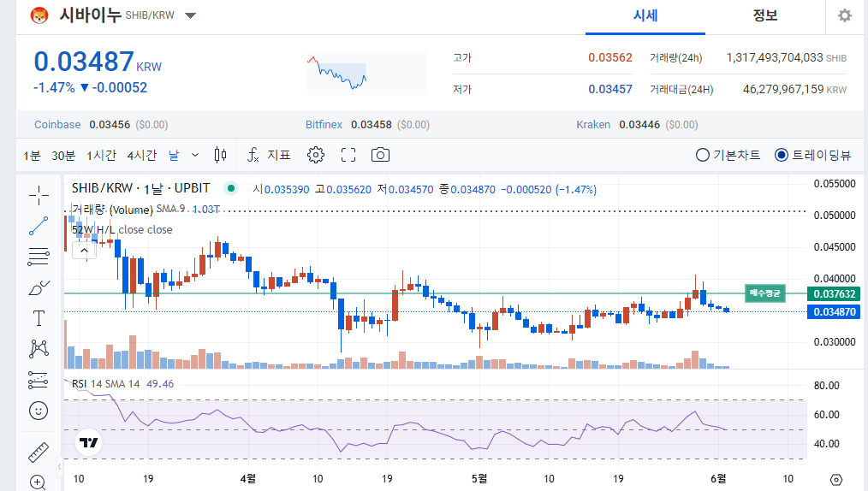Open the horizontal lines Fibonacci tool
This screenshot has width=868, height=491.
[x=39, y=257]
